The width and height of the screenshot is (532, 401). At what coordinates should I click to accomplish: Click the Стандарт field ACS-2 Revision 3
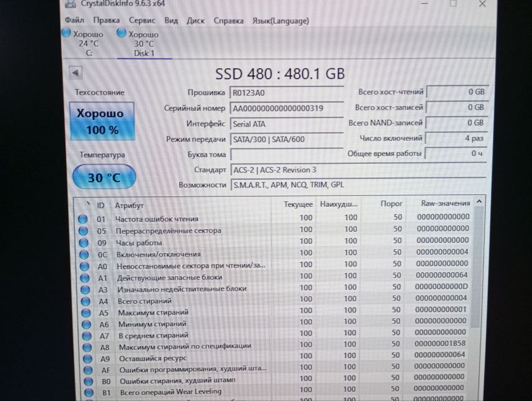[358, 170]
